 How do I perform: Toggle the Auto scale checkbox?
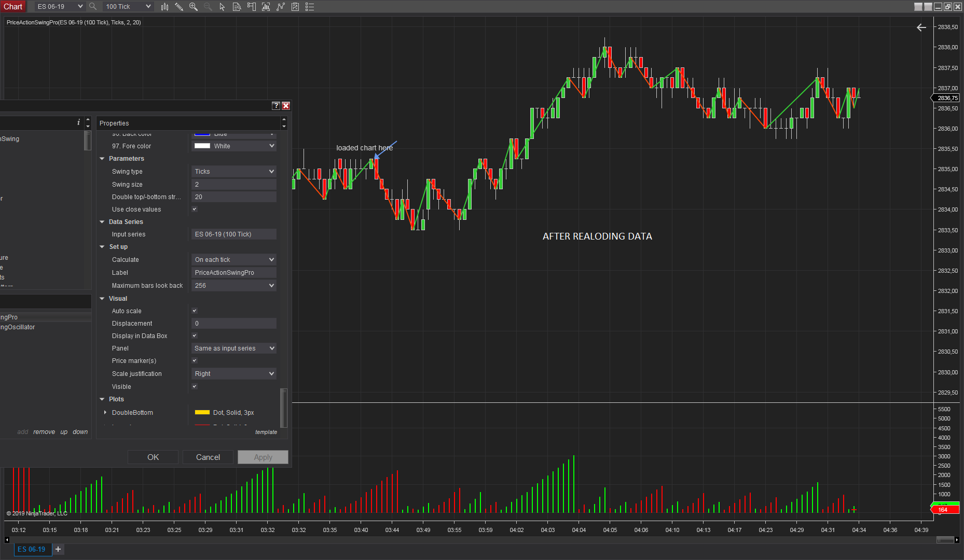pos(195,311)
